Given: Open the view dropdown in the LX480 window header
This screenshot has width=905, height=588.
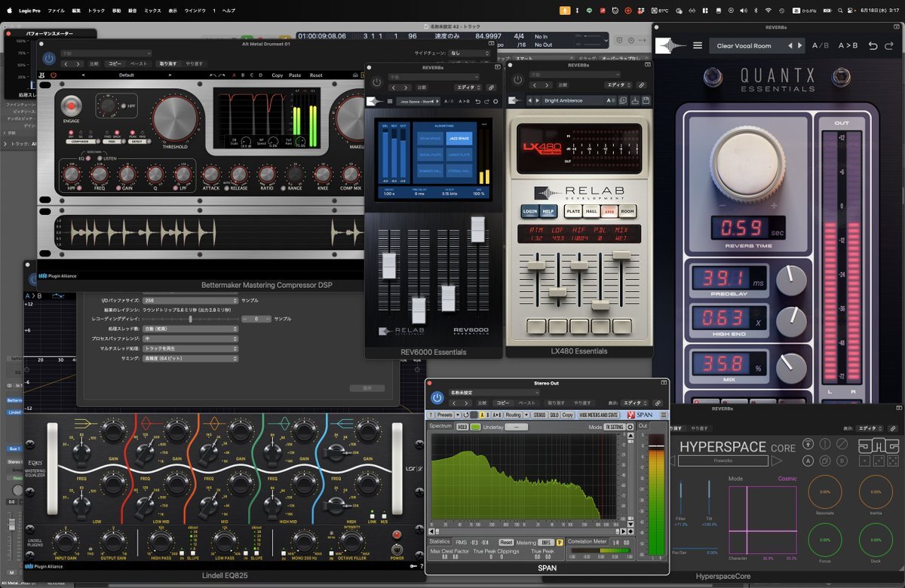Looking at the screenshot, I should click(x=618, y=86).
